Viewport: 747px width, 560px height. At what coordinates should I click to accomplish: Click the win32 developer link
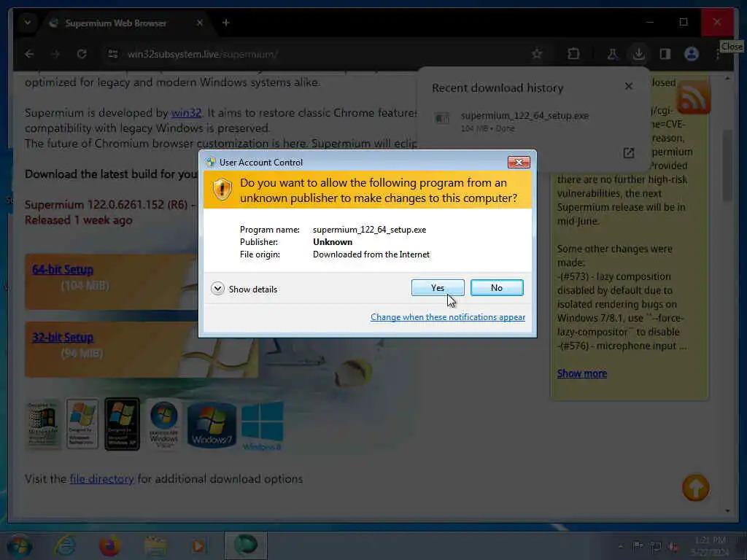(x=186, y=113)
